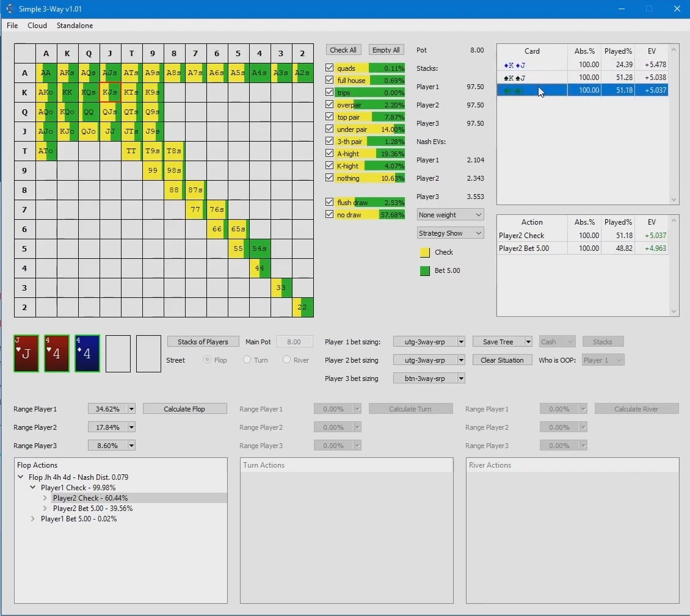This screenshot has width=690, height=616.
Task: Click the AA cell in the hand matrix
Action: tap(46, 73)
